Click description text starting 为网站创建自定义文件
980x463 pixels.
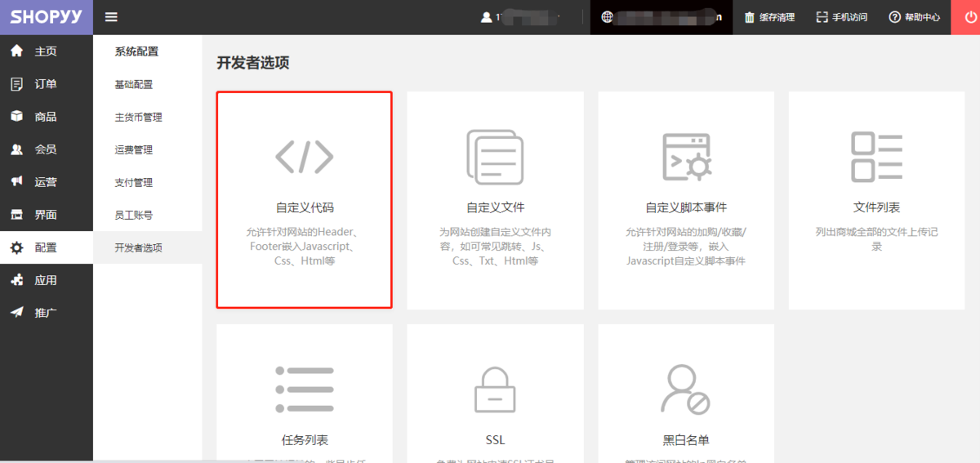pyautogui.click(x=495, y=247)
